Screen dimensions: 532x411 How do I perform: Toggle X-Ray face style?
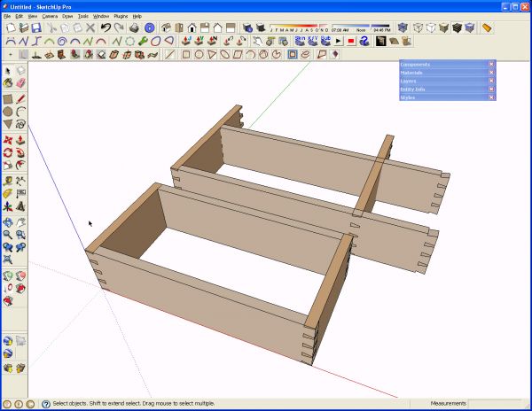click(403, 27)
